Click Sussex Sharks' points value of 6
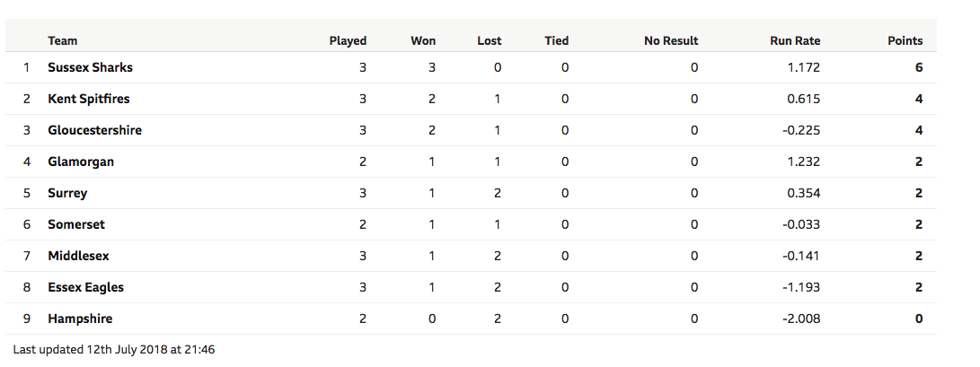980x367 pixels. click(919, 67)
